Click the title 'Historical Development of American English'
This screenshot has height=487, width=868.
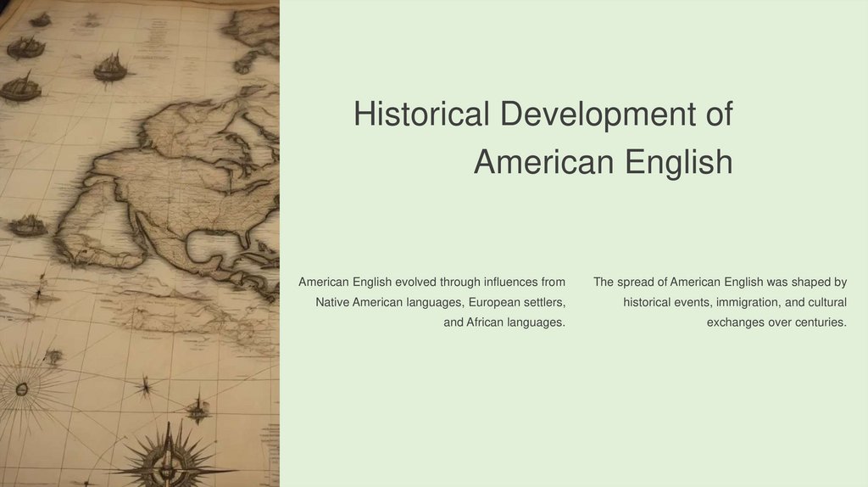click(543, 137)
